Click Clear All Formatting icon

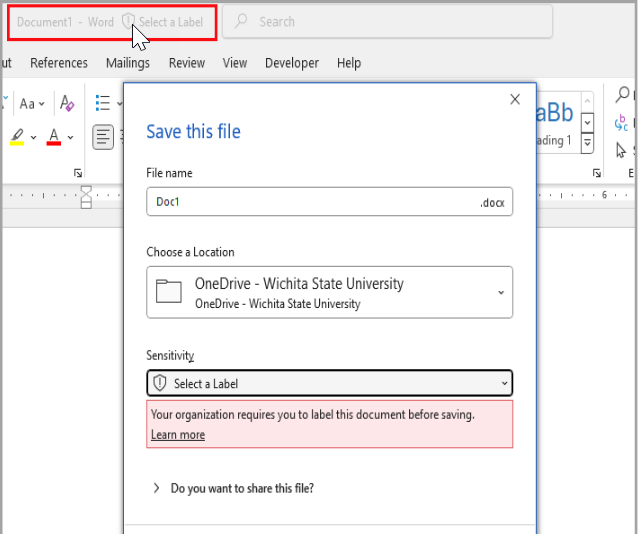[67, 103]
